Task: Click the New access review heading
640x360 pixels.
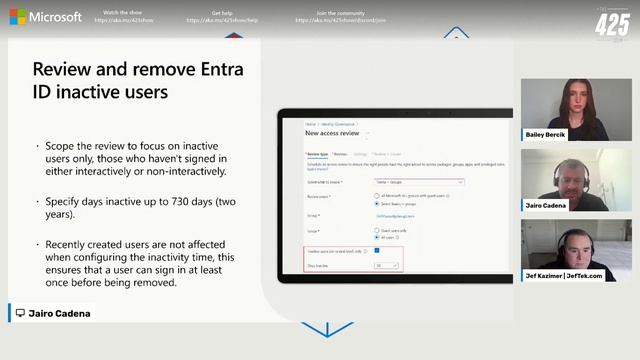Action: coord(332,133)
